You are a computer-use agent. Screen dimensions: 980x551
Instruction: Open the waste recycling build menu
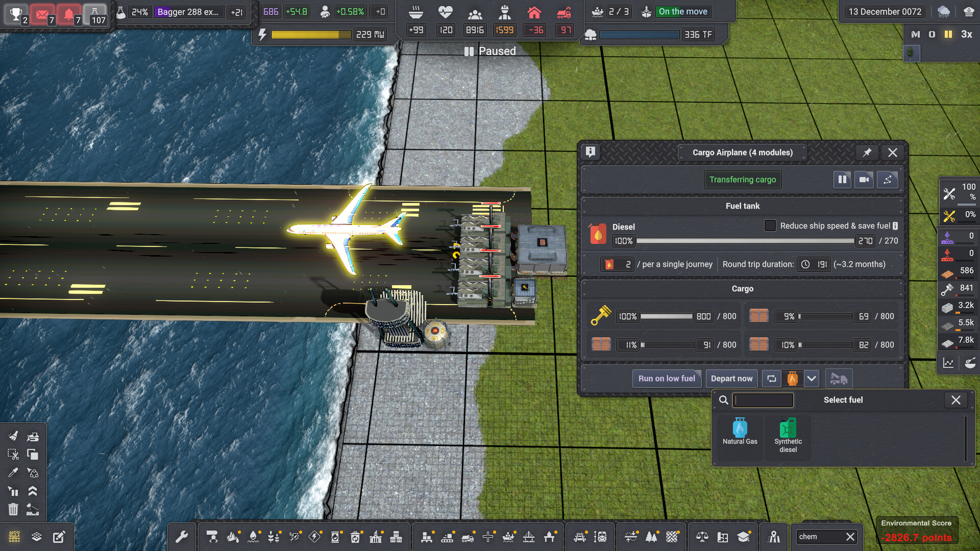click(355, 537)
